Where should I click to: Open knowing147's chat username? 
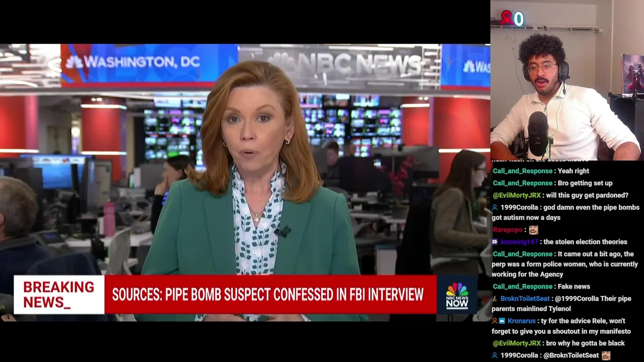coord(519,242)
